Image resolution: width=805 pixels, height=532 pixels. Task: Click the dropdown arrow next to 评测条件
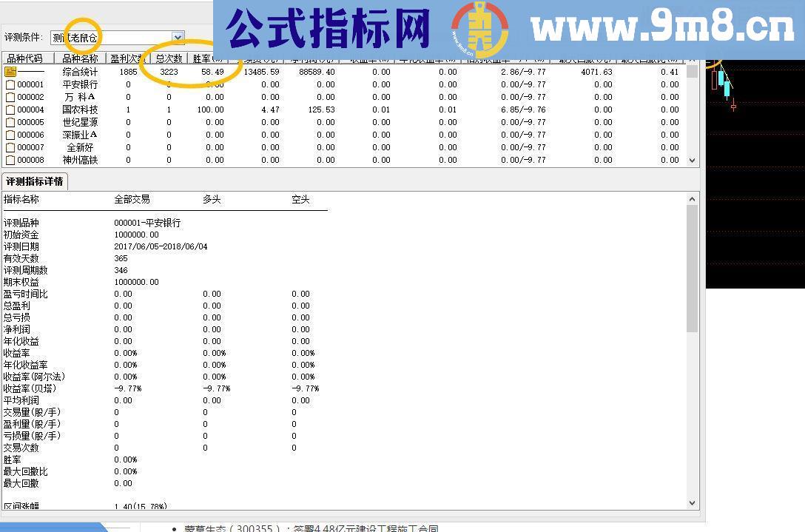point(176,37)
